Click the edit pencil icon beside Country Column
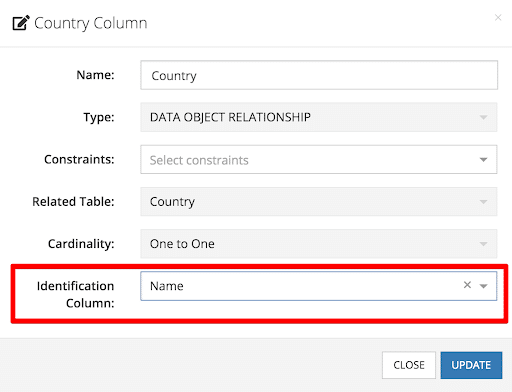The width and height of the screenshot is (512, 392). click(21, 23)
